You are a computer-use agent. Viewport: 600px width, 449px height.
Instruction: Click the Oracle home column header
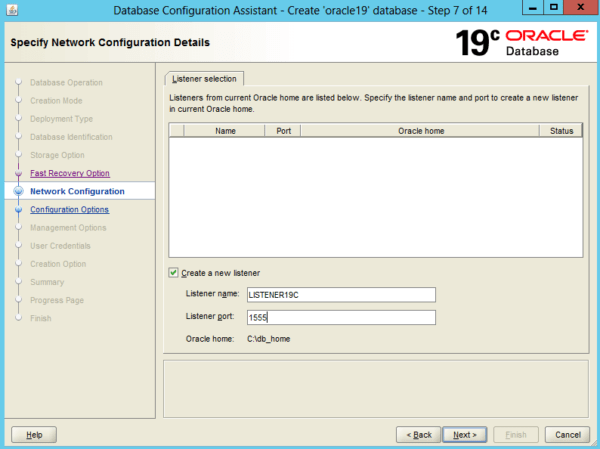[x=421, y=131]
